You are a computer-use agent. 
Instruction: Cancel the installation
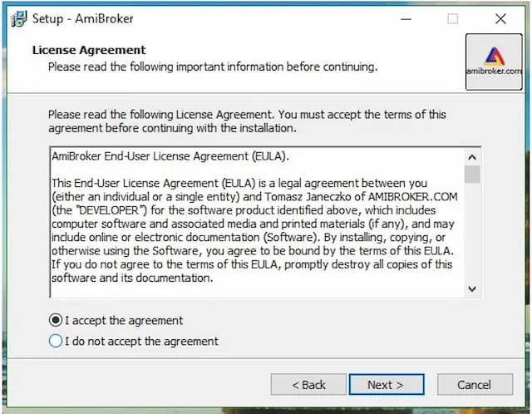pyautogui.click(x=475, y=385)
